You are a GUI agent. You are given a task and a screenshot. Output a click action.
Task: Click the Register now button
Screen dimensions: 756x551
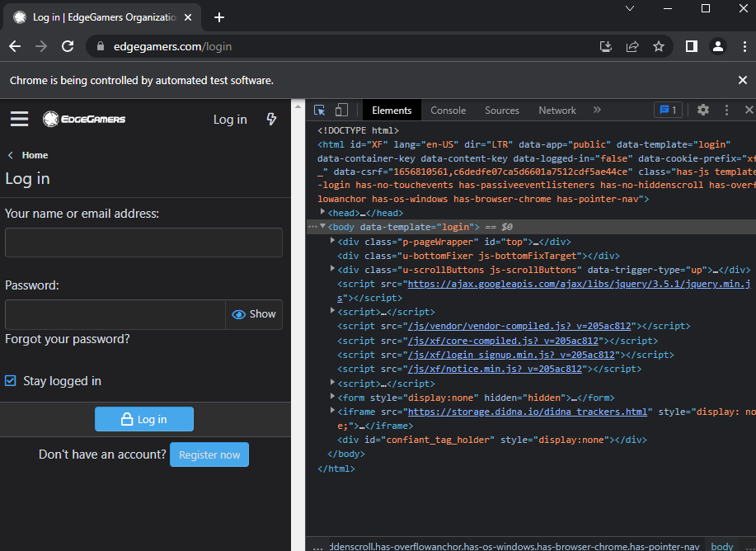coord(209,454)
